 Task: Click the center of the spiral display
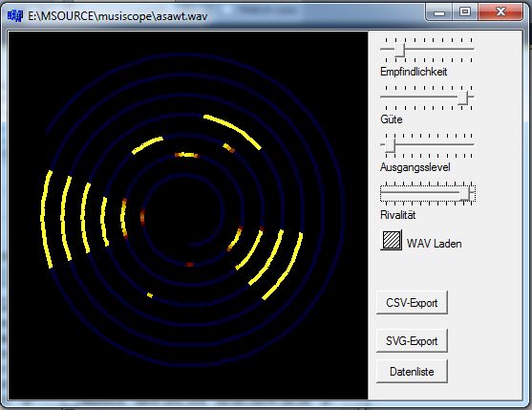coord(189,212)
